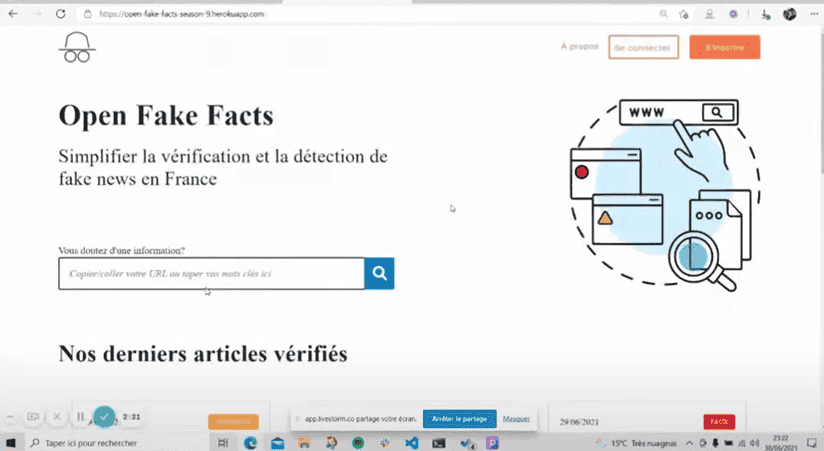Pause the recording in the overlay control
This screenshot has width=824, height=451.
coord(81,416)
